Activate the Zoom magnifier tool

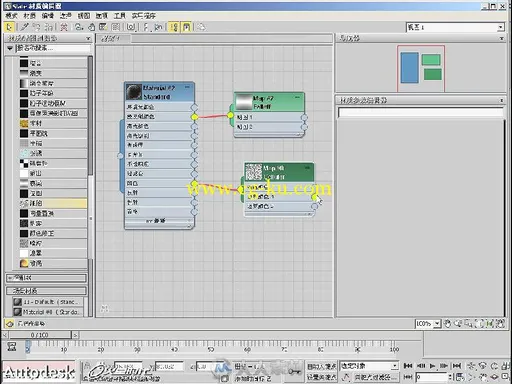[x=458, y=323]
